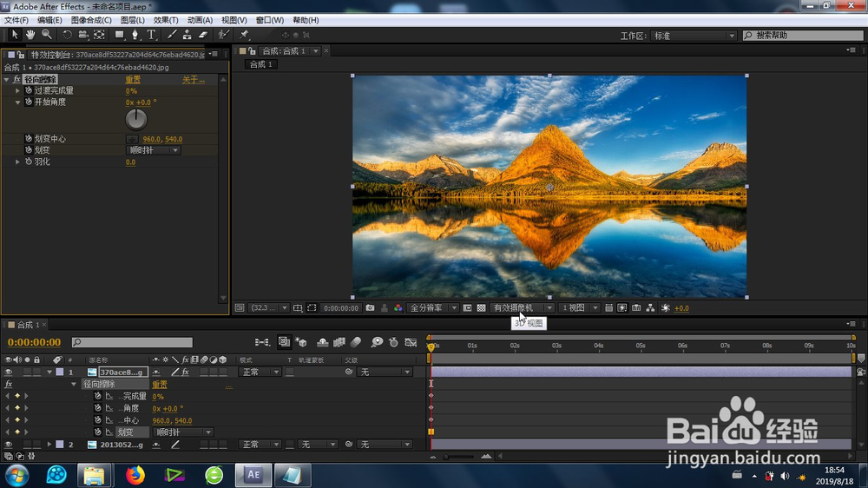Viewport: 868px width, 488px height.
Task: Select the Puppet Pin tool
Action: [x=244, y=35]
